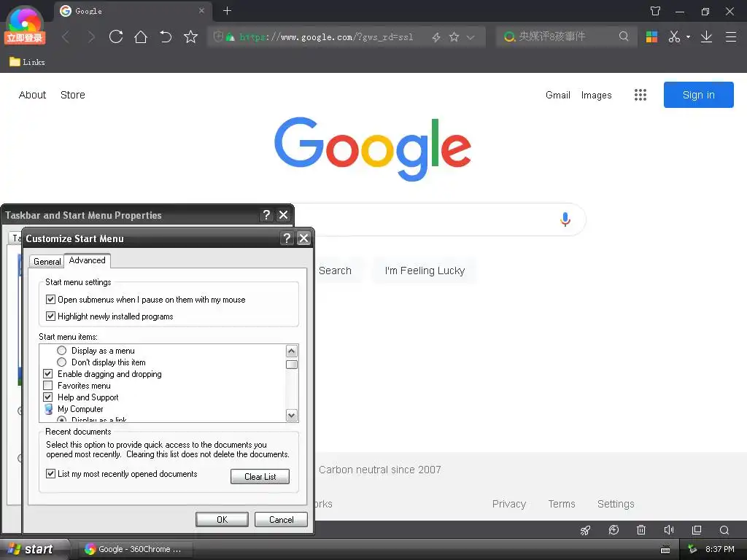This screenshot has height=560, width=747.
Task: Click the lightning speed mode icon in the address bar
Action: (x=436, y=36)
